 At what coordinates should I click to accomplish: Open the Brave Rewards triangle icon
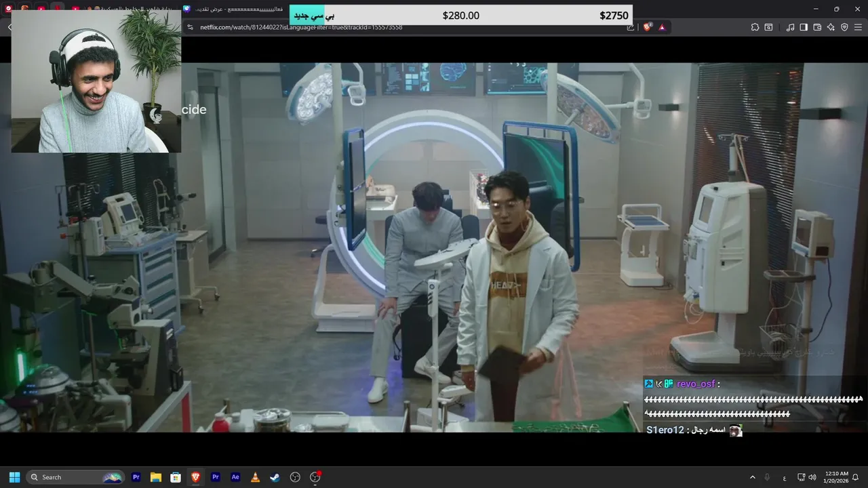(x=662, y=27)
